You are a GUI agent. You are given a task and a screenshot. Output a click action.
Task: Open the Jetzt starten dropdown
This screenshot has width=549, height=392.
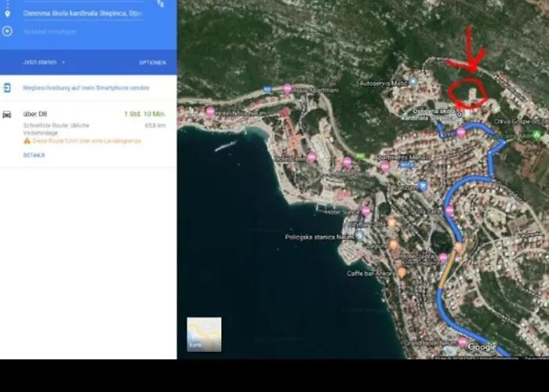(x=45, y=62)
